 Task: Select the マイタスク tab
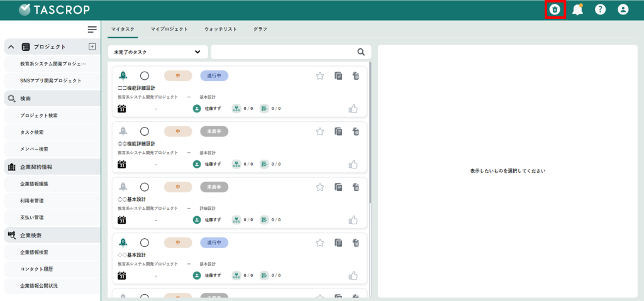[x=123, y=29]
